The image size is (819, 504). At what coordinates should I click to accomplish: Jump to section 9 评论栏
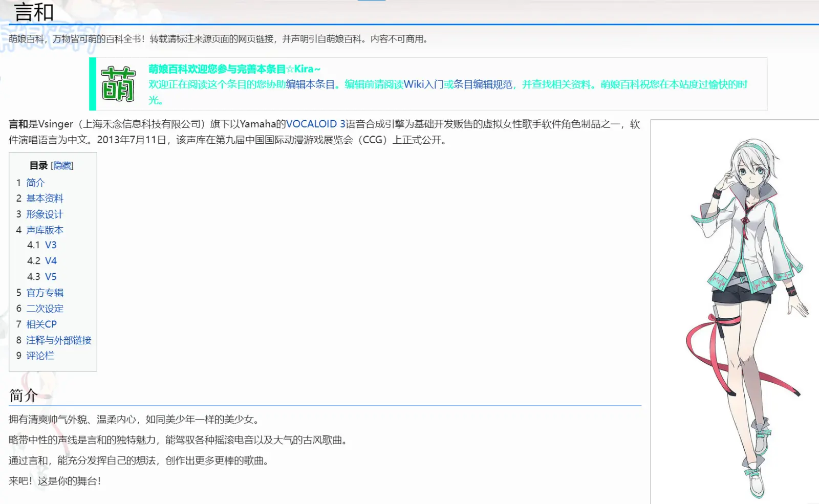pos(40,356)
